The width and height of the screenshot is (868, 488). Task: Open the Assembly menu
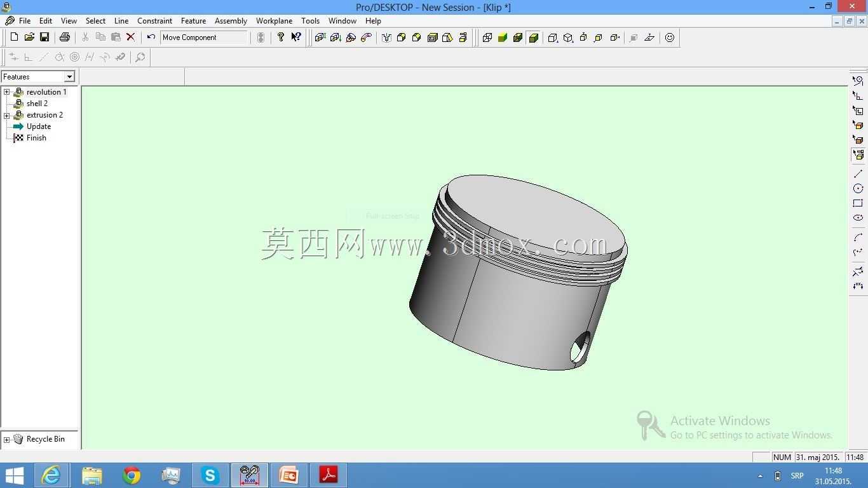231,21
